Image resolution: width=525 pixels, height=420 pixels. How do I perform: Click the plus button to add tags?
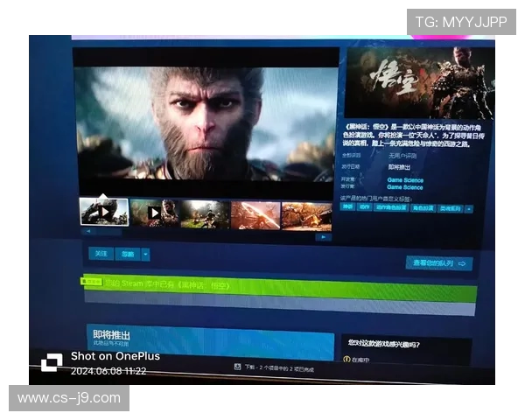point(469,209)
